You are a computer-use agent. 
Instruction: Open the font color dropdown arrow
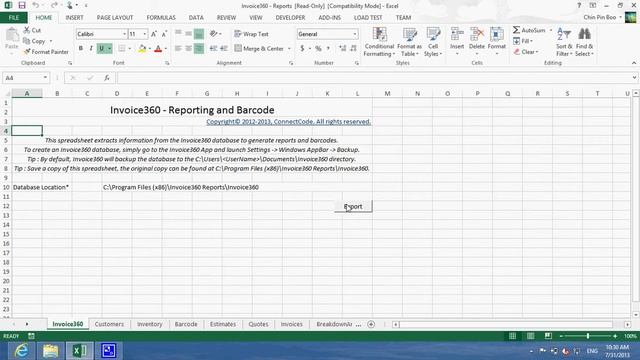pos(166,49)
